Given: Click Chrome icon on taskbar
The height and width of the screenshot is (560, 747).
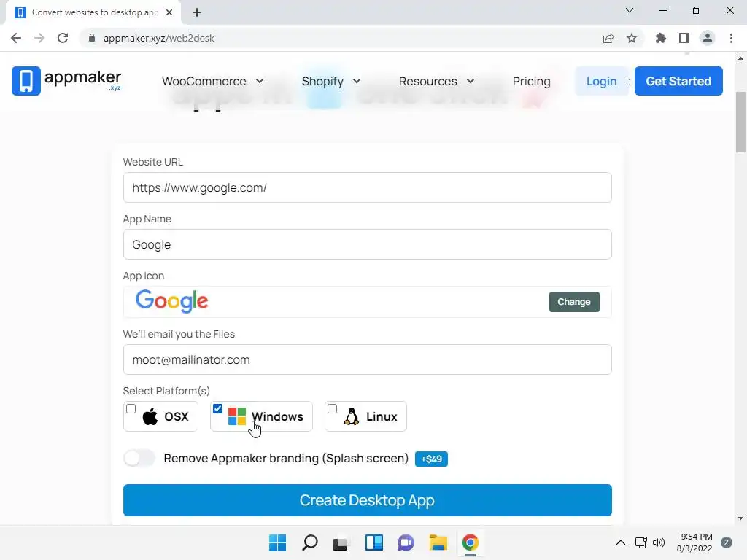Looking at the screenshot, I should pos(471,542).
